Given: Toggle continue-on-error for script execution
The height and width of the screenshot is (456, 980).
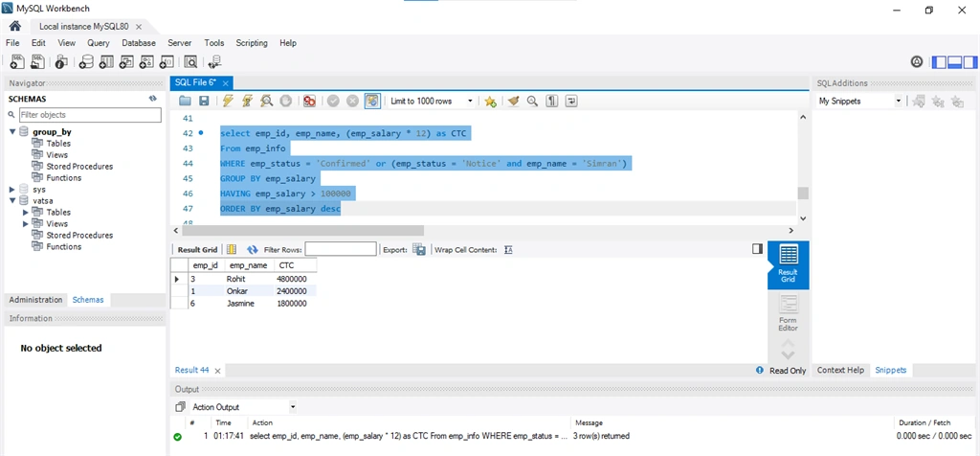Looking at the screenshot, I should click(x=309, y=101).
